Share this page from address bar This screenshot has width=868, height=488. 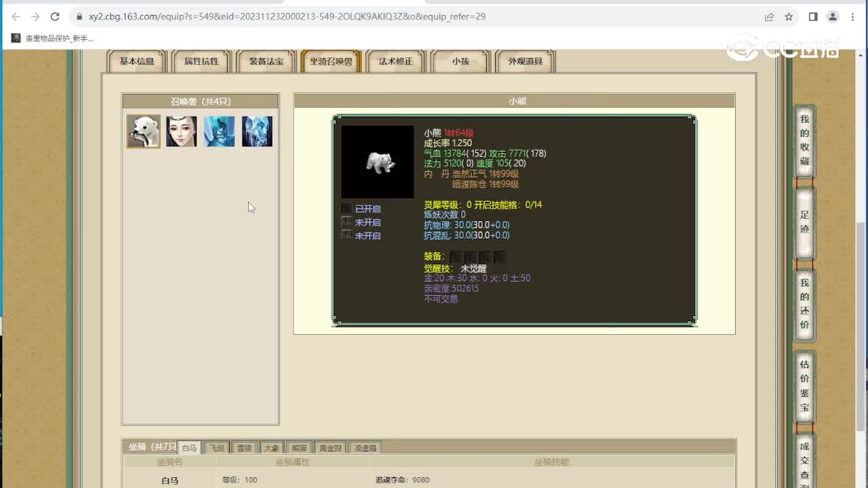tap(769, 16)
